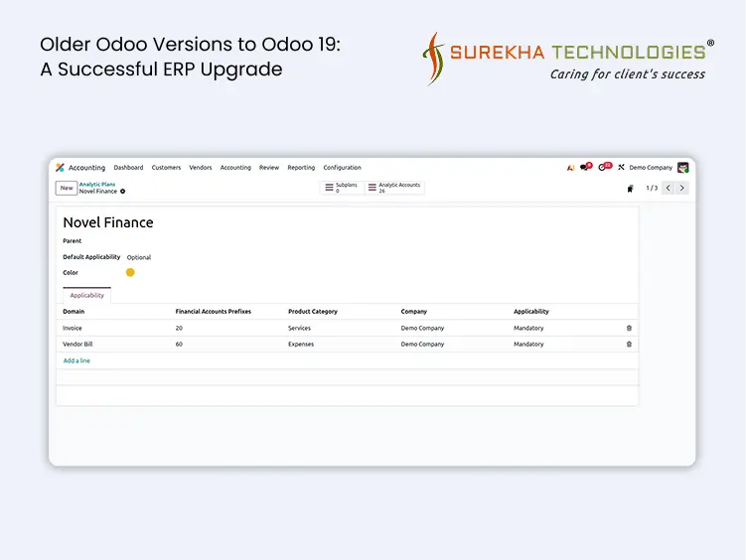
Task: Sort by Applicability column header
Action: [531, 312]
